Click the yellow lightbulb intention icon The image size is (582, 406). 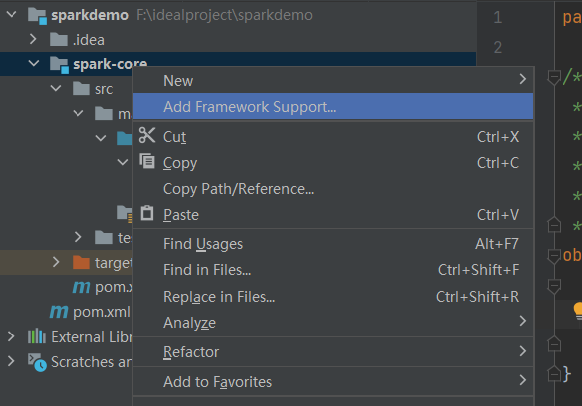click(x=578, y=311)
